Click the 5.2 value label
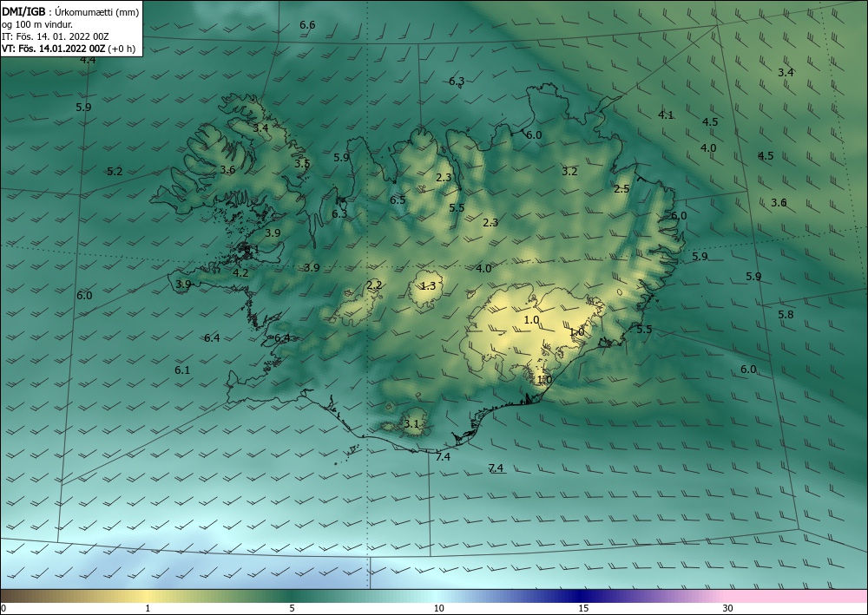This screenshot has width=868, height=615. [x=115, y=172]
